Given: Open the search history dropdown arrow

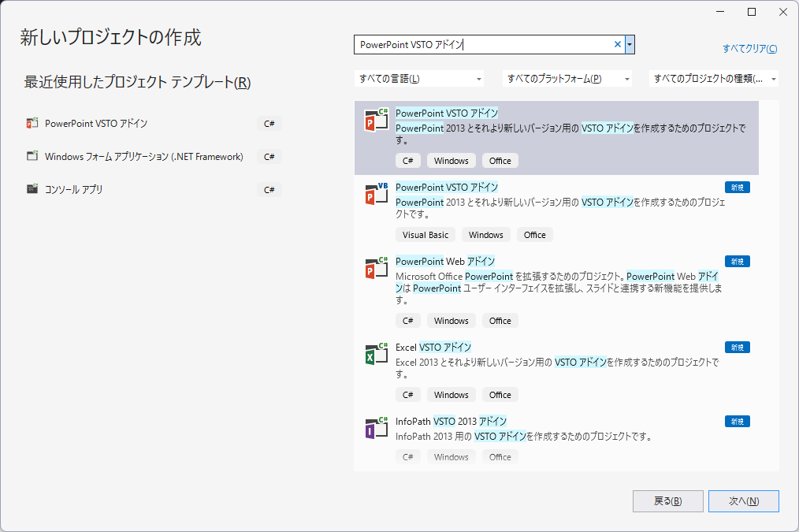Looking at the screenshot, I should (630, 44).
